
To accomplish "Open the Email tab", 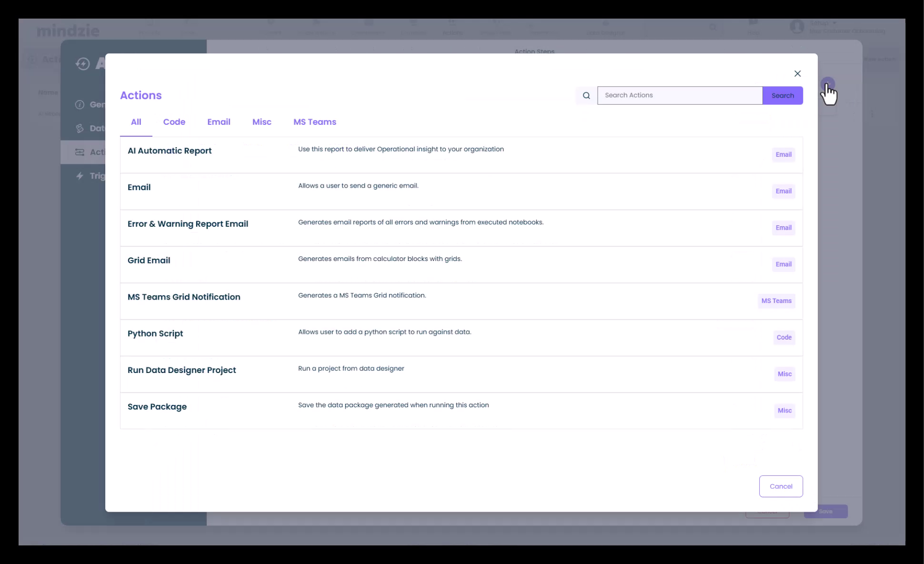I will pos(219,122).
